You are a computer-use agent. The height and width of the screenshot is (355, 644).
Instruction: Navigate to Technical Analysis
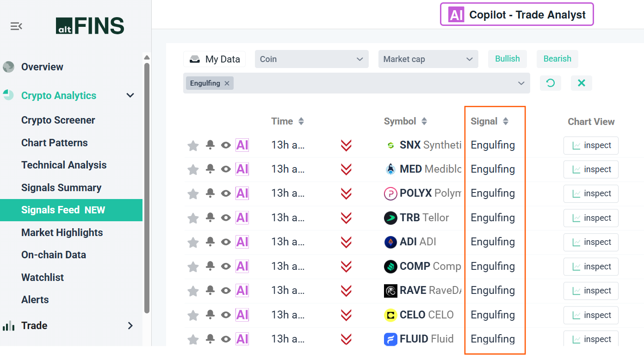(64, 165)
